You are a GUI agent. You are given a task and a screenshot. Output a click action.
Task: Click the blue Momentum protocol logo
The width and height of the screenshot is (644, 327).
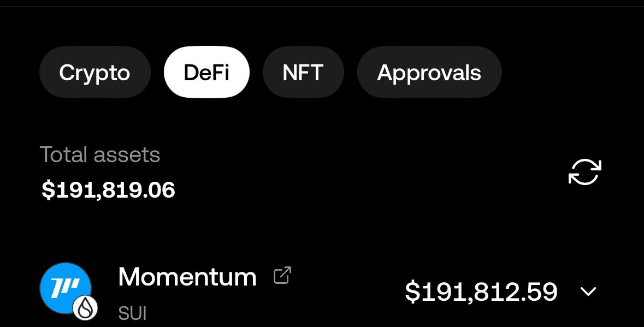point(66,288)
